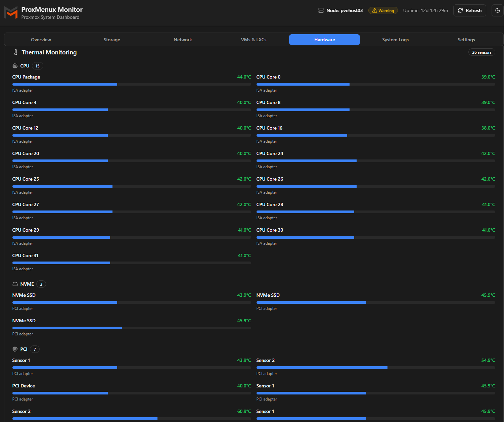504x422 pixels.
Task: Go to the VMs & LXCs tab
Action: 254,40
